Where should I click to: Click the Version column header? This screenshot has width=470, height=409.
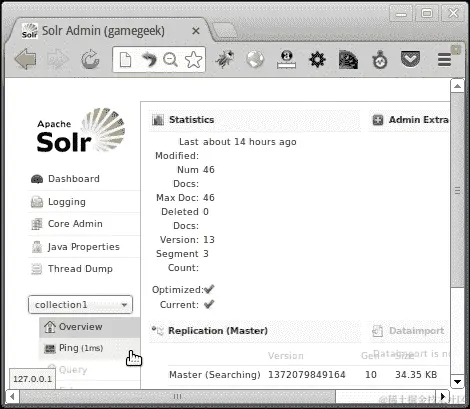pos(286,356)
